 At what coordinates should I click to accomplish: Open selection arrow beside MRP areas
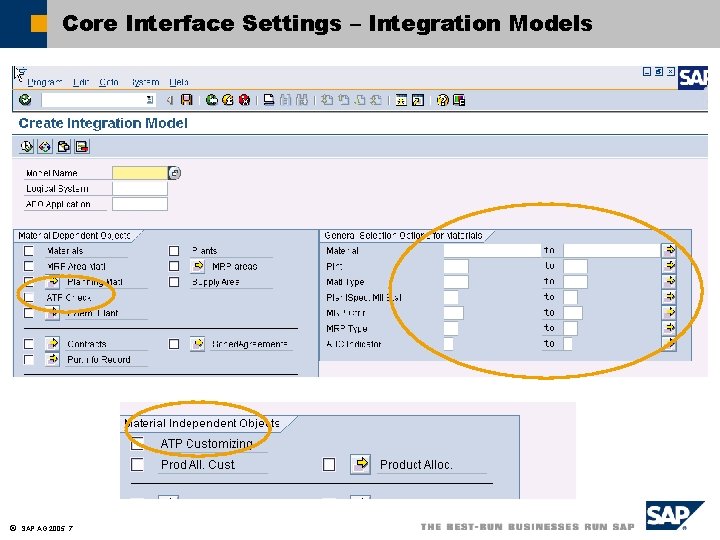(x=198, y=266)
